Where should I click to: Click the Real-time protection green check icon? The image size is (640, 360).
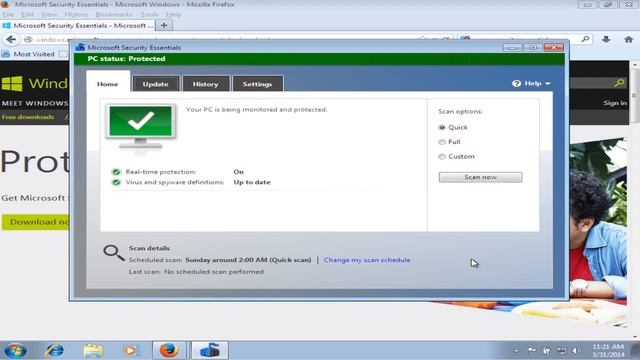click(x=116, y=172)
